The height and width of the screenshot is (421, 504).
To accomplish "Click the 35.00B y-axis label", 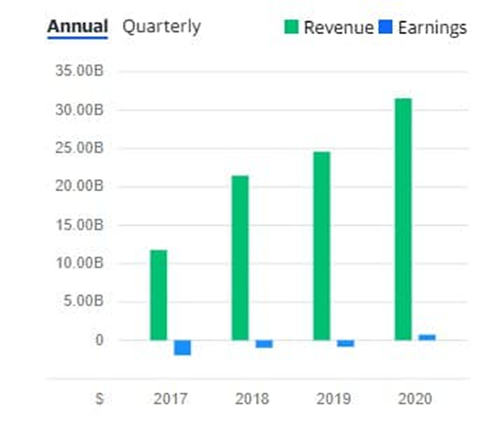I will pos(79,71).
